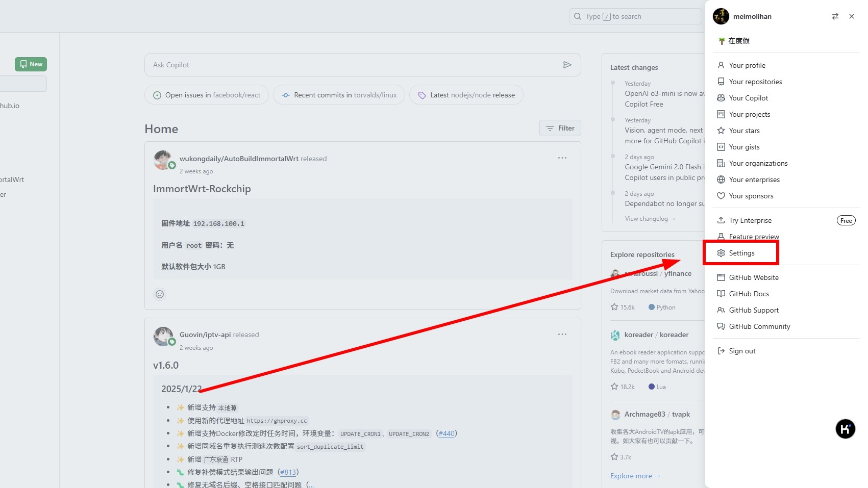Click the meimolihan avatar image
The width and height of the screenshot is (868, 488).
click(x=721, y=16)
